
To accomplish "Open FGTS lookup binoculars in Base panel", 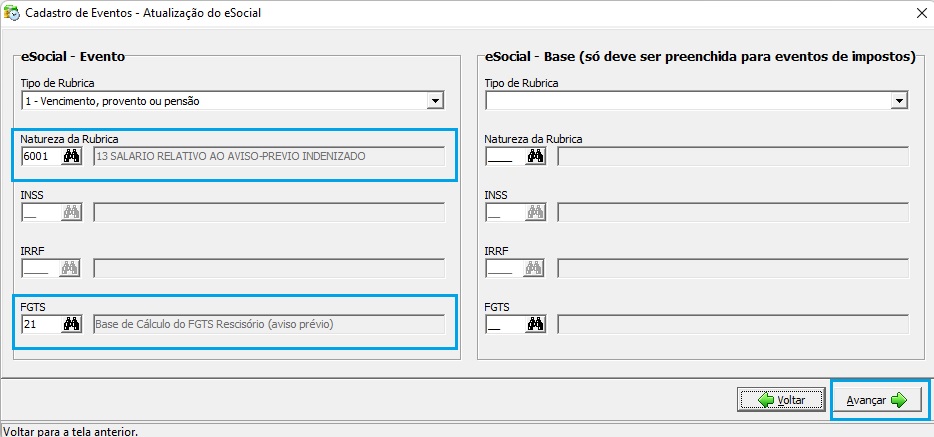I will pyautogui.click(x=536, y=324).
